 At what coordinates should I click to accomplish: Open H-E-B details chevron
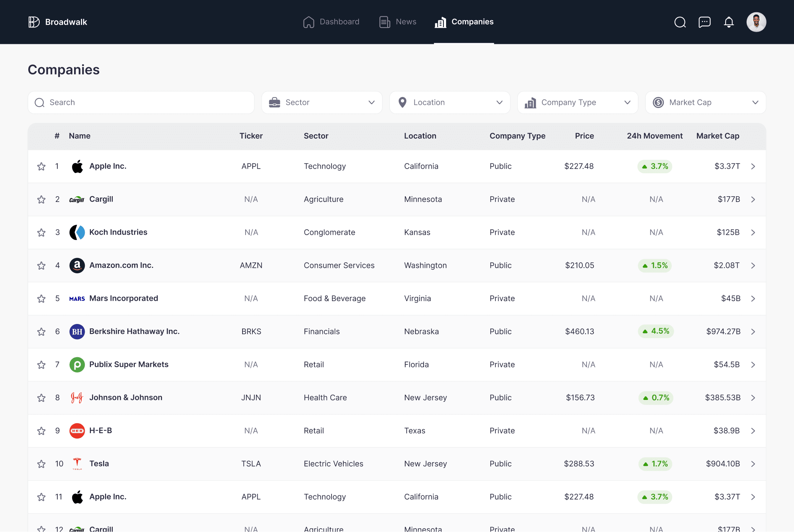753,431
